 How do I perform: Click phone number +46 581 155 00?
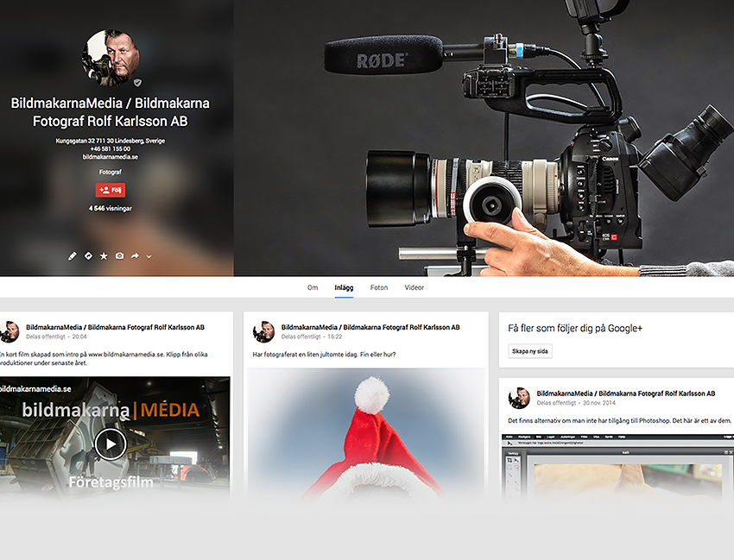(111, 148)
